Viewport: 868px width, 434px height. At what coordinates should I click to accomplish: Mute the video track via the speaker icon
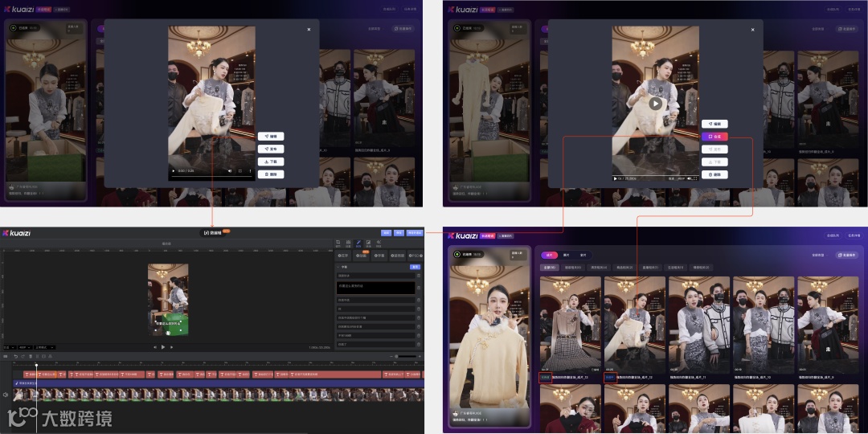(x=5, y=395)
